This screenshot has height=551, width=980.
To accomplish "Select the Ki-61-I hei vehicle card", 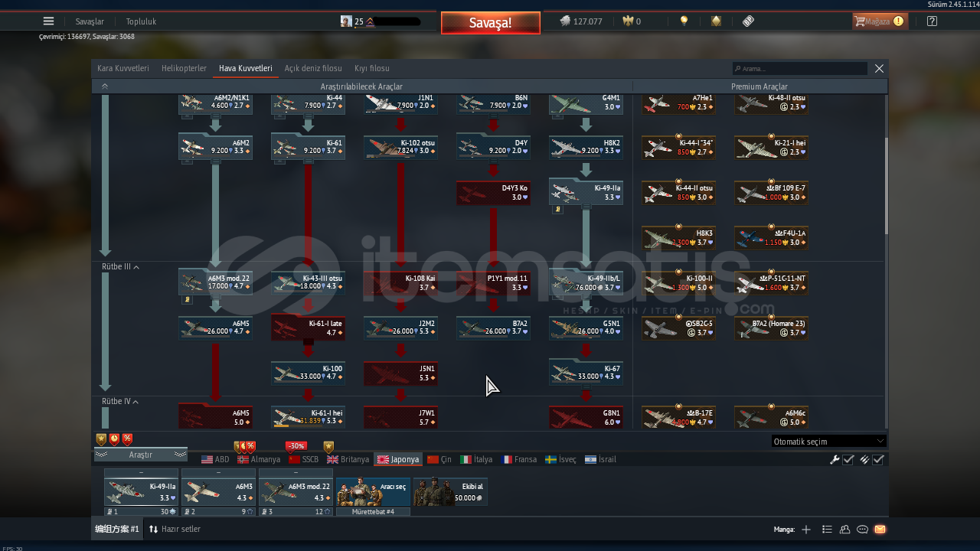I will [x=308, y=416].
